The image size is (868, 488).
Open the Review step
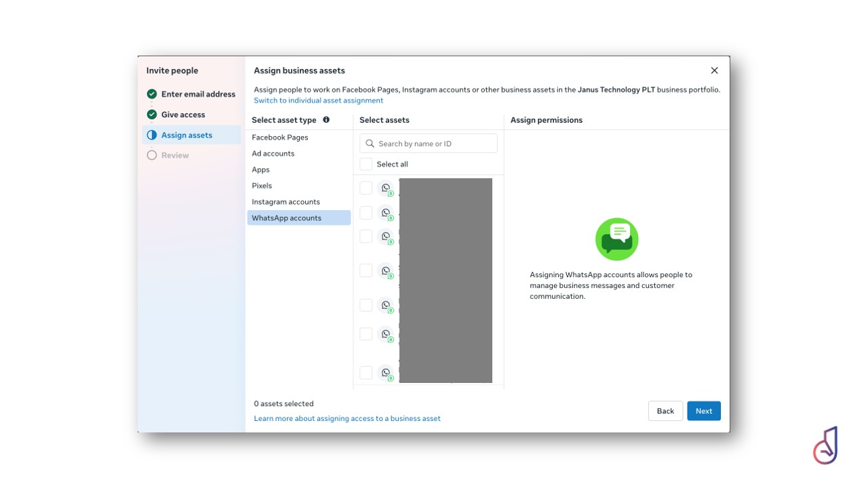(191, 155)
